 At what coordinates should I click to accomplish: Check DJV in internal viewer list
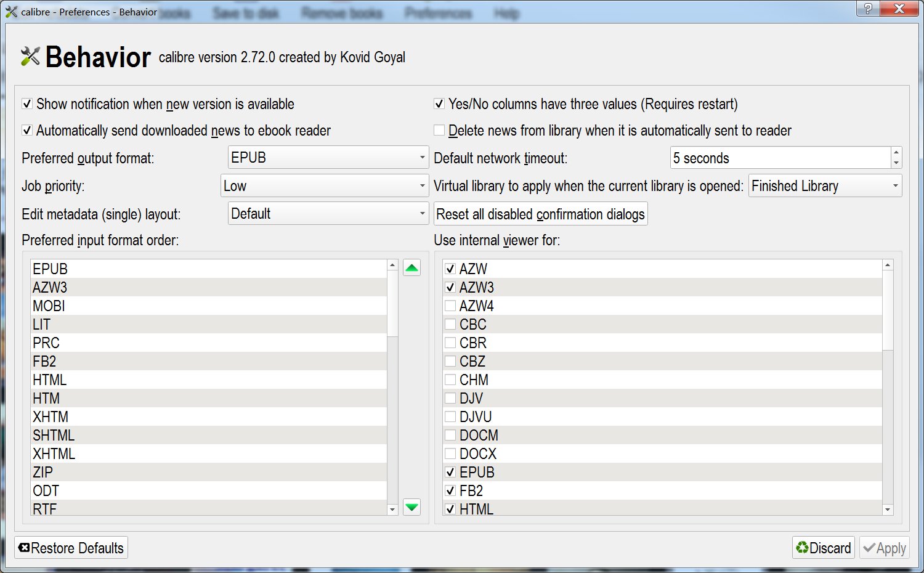[450, 398]
